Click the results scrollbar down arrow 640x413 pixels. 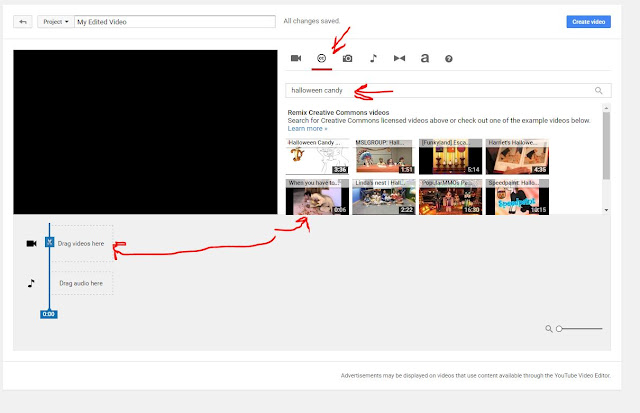point(606,210)
